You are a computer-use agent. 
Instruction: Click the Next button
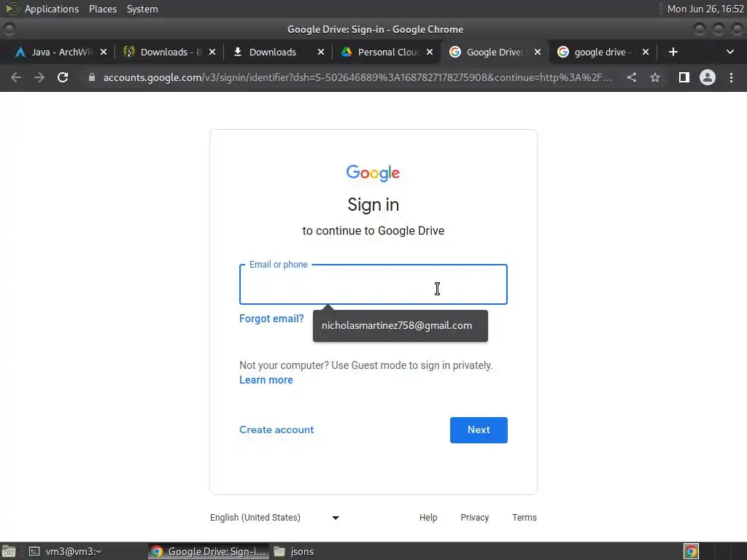(479, 430)
